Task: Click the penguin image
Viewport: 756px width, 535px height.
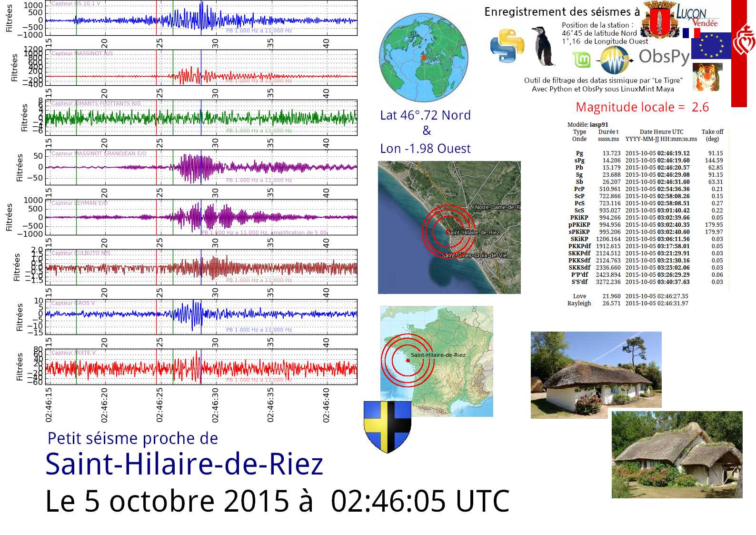Action: pos(543,46)
